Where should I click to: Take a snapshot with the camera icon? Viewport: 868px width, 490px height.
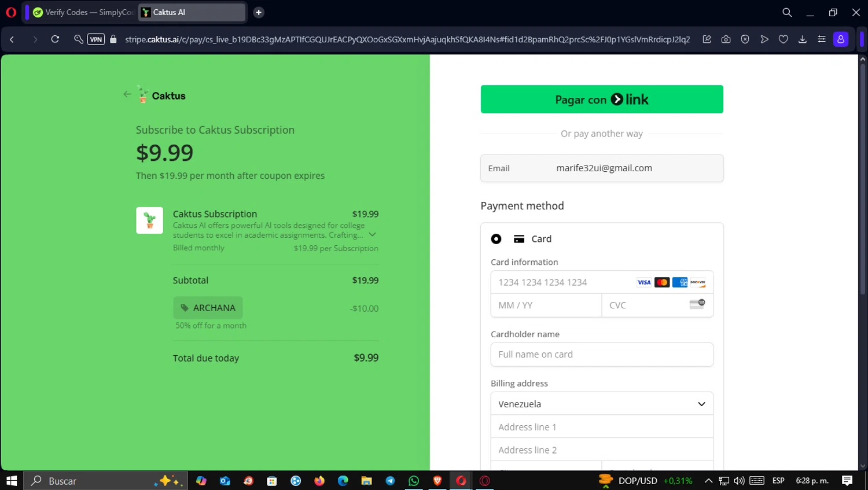coord(726,39)
